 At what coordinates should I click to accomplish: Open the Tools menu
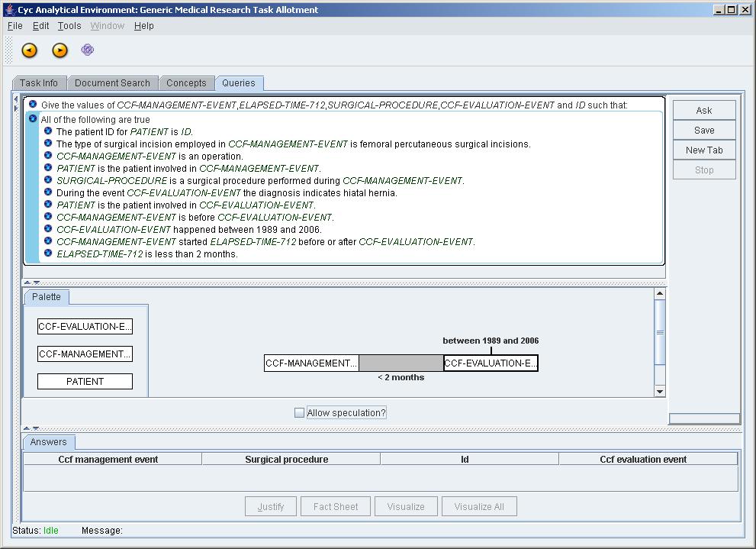69,26
